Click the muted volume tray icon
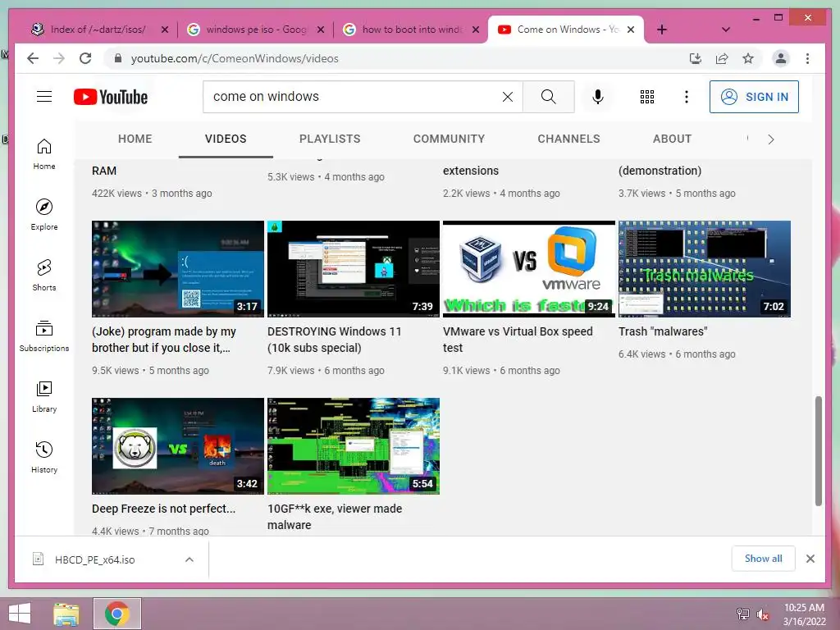This screenshot has height=630, width=840. tap(763, 614)
